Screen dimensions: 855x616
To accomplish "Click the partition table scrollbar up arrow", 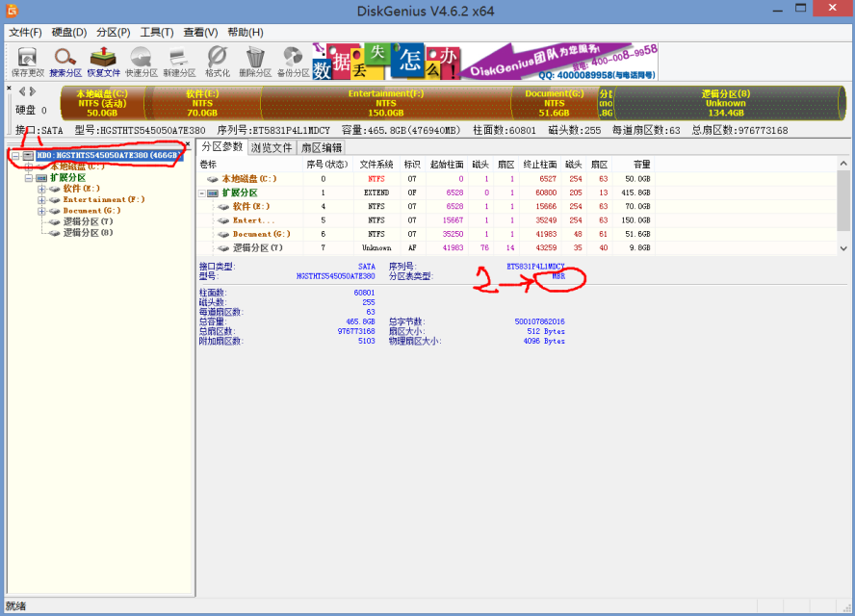I will click(x=843, y=163).
